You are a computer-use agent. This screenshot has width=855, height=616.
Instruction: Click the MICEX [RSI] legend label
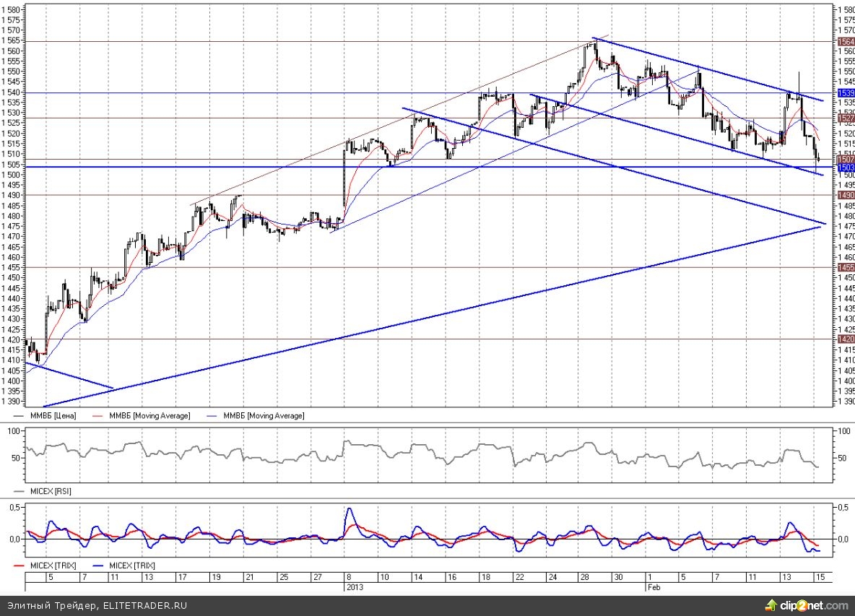pos(50,491)
